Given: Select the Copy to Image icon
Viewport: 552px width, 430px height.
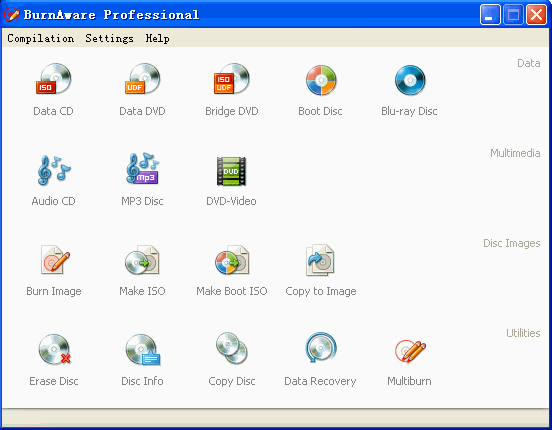Looking at the screenshot, I should (x=320, y=260).
